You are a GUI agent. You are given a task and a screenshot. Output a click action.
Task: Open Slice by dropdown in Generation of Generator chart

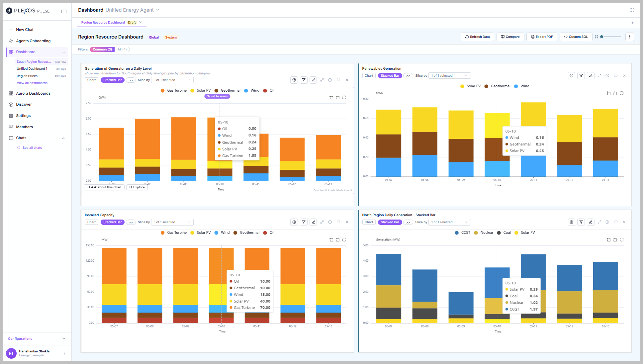click(172, 80)
